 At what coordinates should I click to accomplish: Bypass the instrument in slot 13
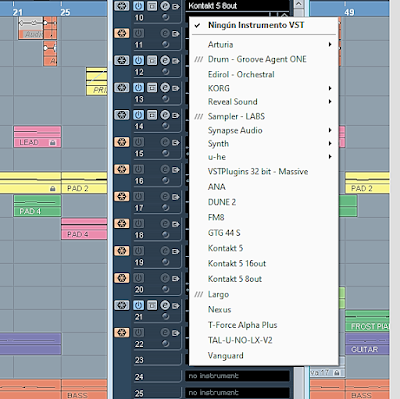(x=152, y=88)
